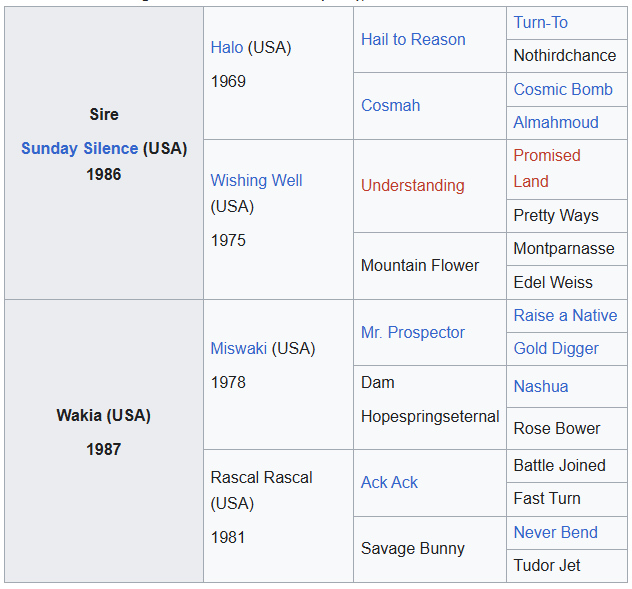The image size is (632, 589).
Task: Select the Mountain Flower cell text
Action: pyautogui.click(x=420, y=266)
